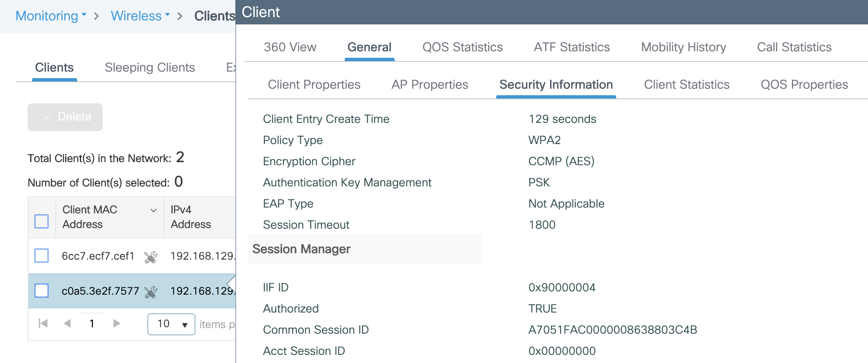Open the Client Statistics sub-tab
Viewport: 868px width, 363px height.
click(686, 85)
